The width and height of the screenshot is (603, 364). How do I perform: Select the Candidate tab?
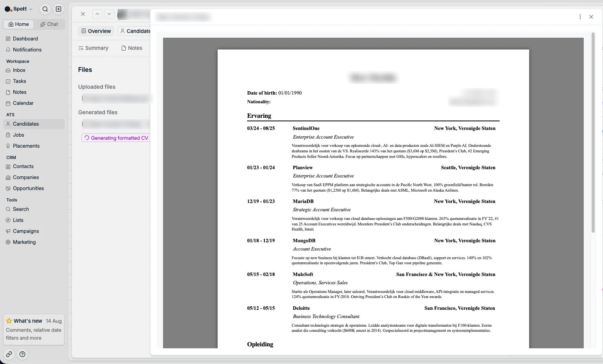point(134,31)
